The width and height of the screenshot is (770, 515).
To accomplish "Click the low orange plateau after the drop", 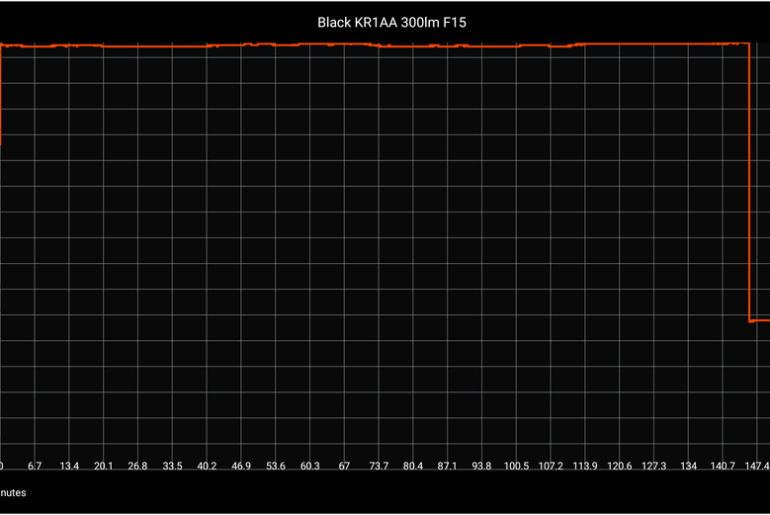I will tap(760, 321).
